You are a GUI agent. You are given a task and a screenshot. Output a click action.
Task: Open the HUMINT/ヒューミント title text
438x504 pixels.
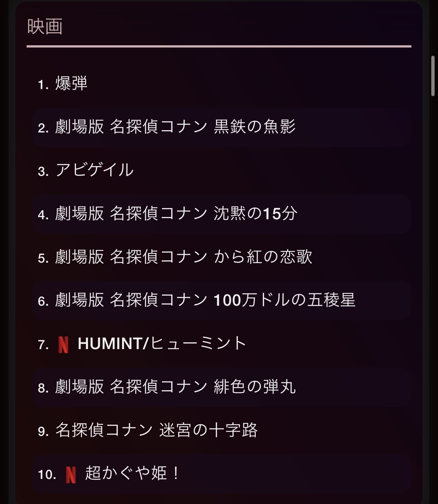[x=162, y=344]
